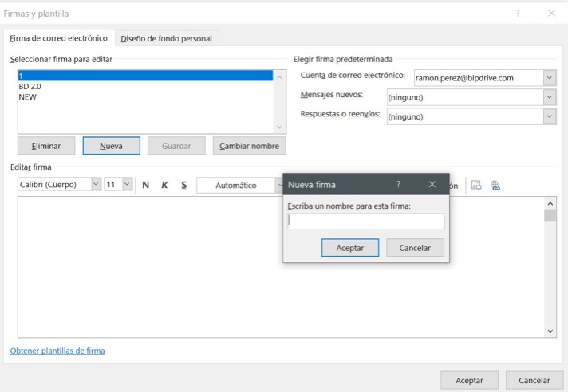Open the font size dropdown showing 11
Viewport: 568px width, 392px height.
tap(127, 184)
